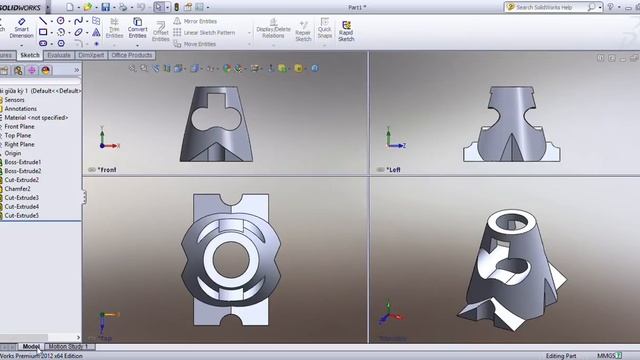Open the Smart Dimension dropdown arrow
This screenshot has height=360, width=640.
[x=21, y=45]
